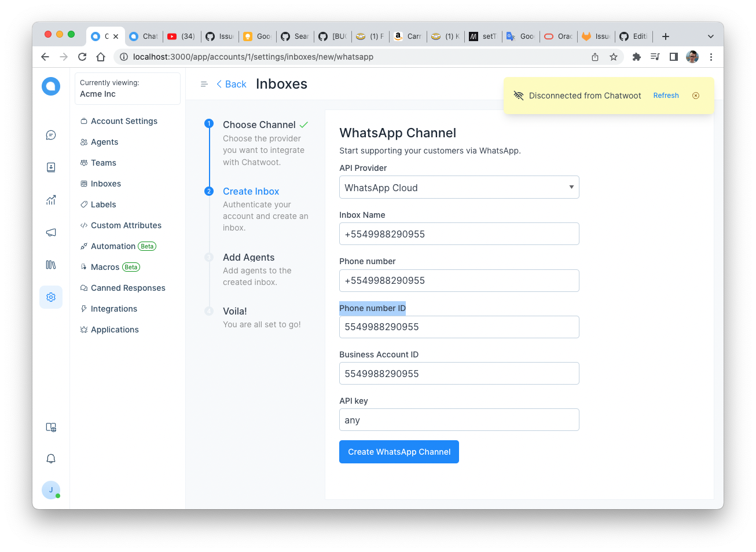This screenshot has height=552, width=756.
Task: Switch to second Chat tab
Action: (x=144, y=36)
